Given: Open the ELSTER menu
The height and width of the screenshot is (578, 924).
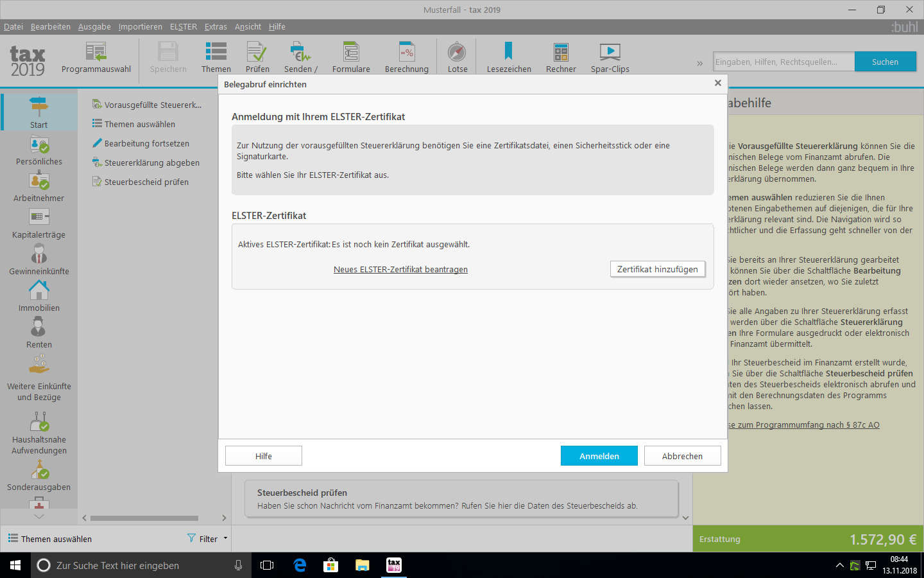Looking at the screenshot, I should coord(184,26).
